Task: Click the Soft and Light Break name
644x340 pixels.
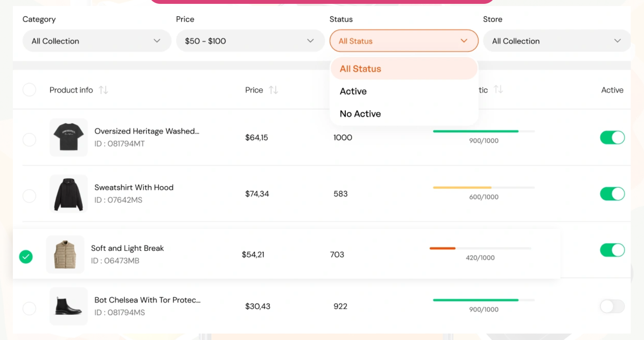Action: [x=127, y=248]
